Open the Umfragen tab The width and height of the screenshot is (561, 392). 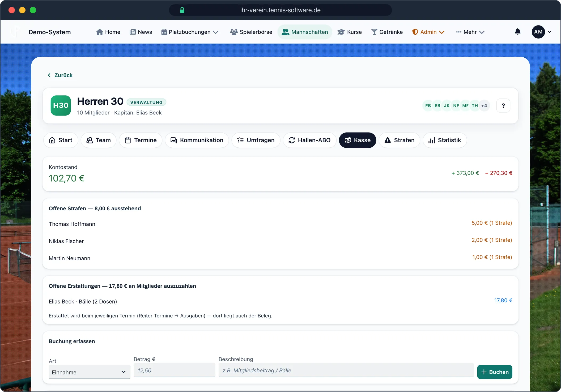[x=256, y=140]
